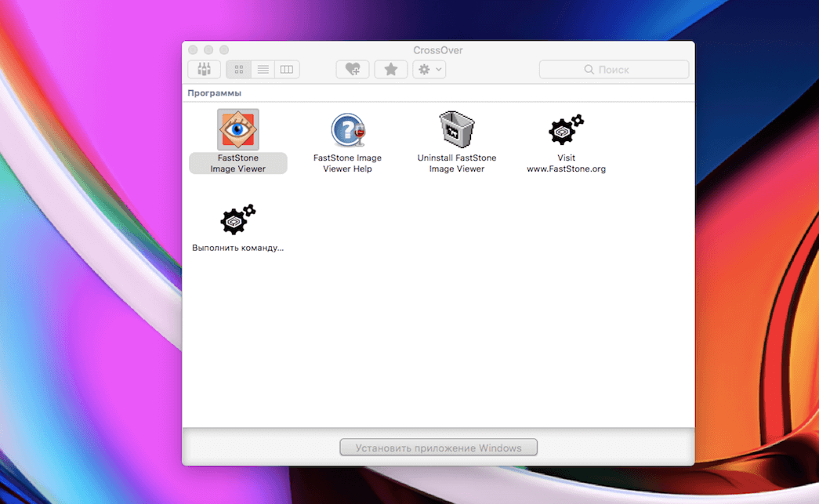Click the CrossOver window title text
The height and width of the screenshot is (504, 819).
(437, 50)
